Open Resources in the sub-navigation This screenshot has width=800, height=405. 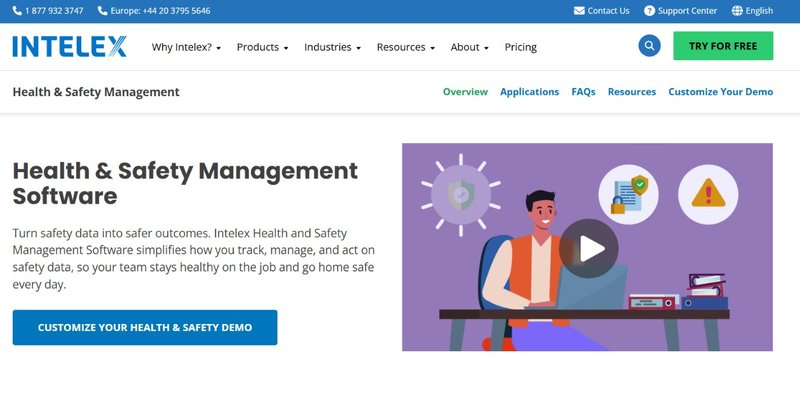click(x=632, y=92)
